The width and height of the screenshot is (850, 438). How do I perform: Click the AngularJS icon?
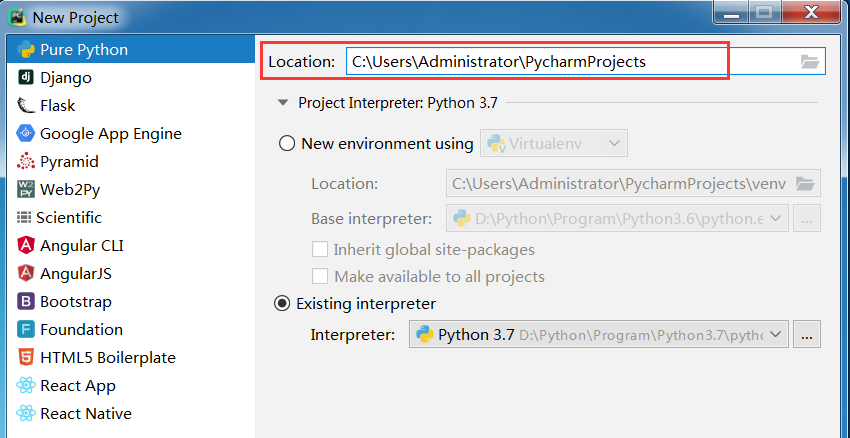25,274
